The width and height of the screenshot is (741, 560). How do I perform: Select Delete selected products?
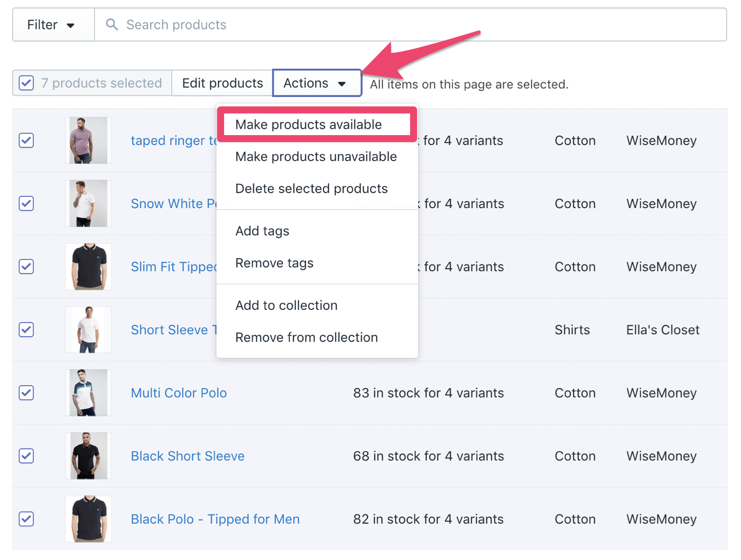tap(317, 188)
